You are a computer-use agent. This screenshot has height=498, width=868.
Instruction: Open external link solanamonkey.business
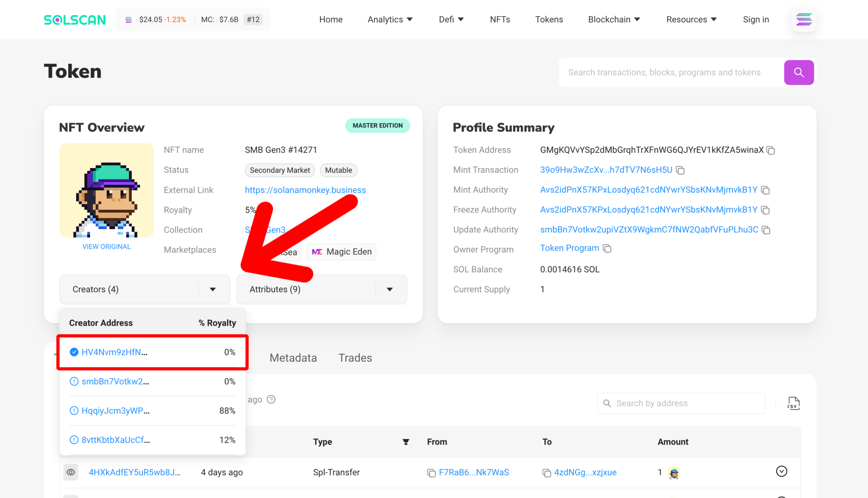pos(305,190)
